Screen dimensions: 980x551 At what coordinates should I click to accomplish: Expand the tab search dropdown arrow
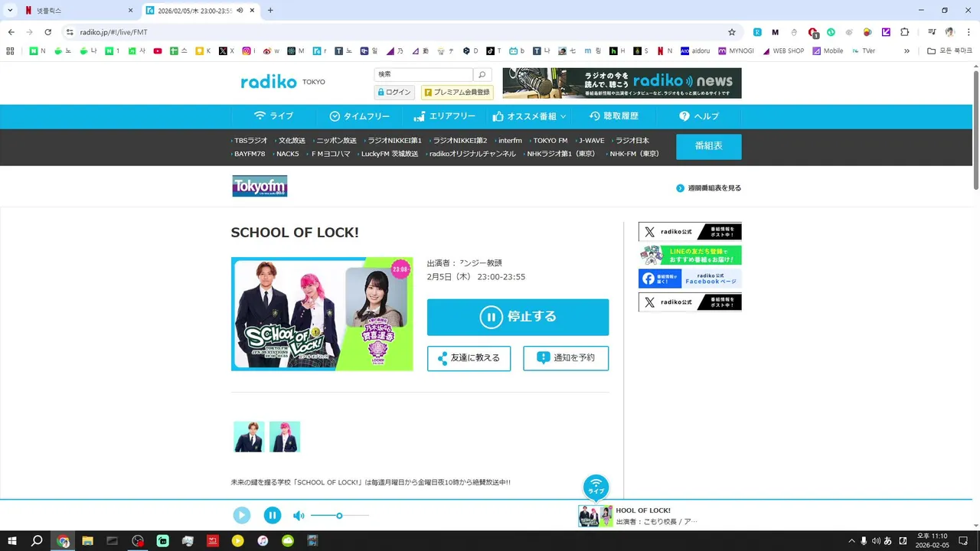[10, 11]
